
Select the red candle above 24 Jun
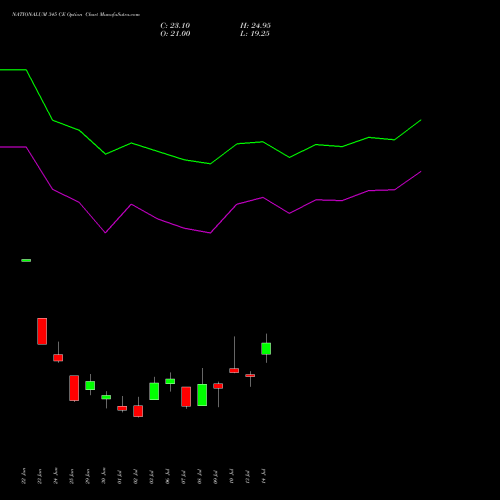(58, 357)
